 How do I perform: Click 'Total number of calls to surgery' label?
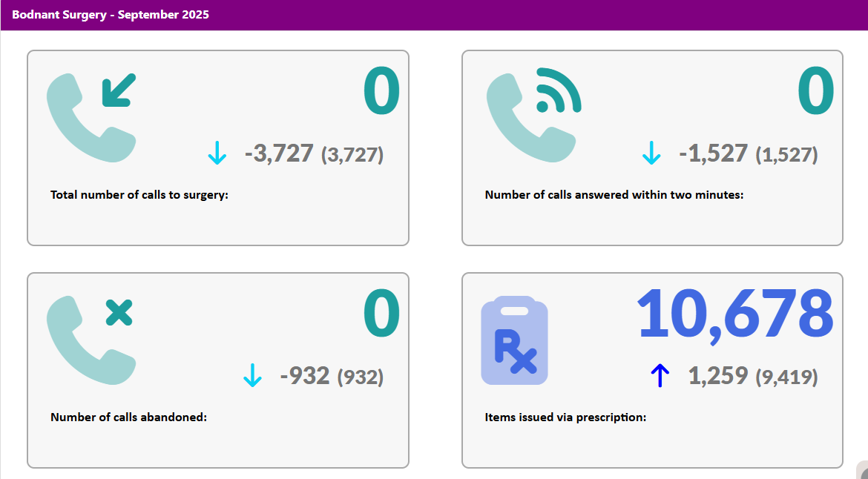[139, 195]
